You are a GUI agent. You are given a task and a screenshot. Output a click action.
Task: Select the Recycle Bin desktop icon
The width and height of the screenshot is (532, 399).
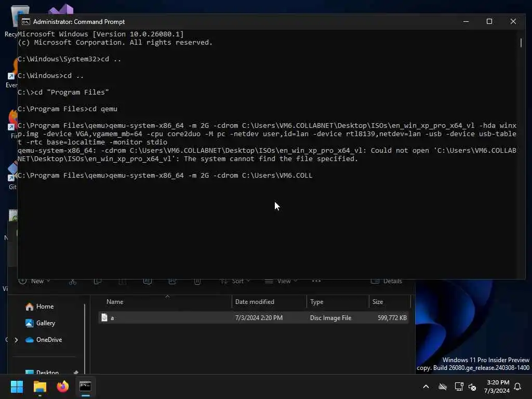pyautogui.click(x=12, y=21)
